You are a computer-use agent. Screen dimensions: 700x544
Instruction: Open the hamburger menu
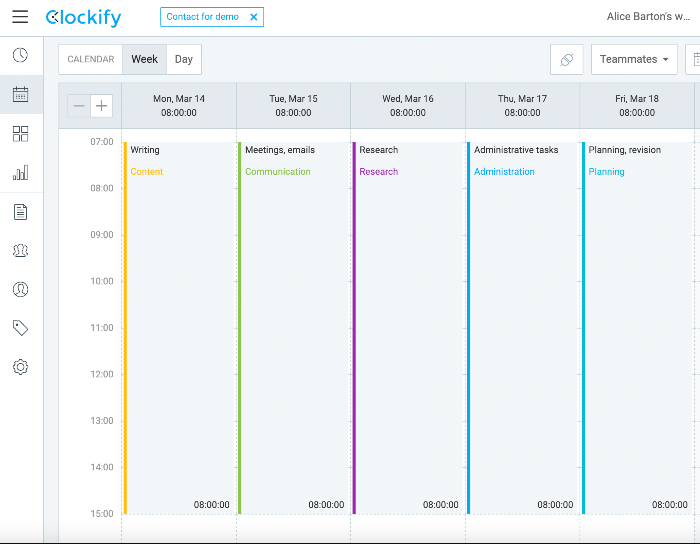coord(20,17)
